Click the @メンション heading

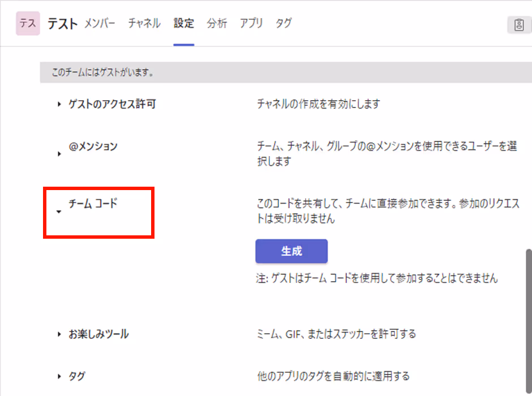93,146
